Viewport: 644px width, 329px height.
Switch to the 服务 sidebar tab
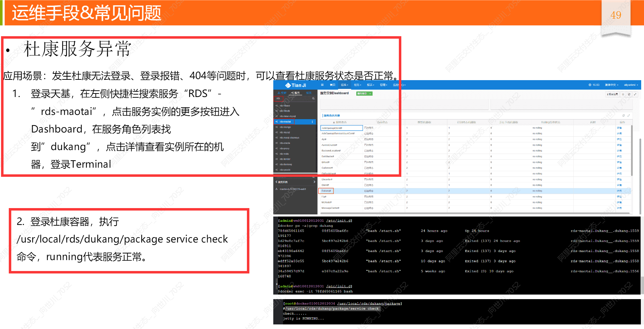coord(295,93)
